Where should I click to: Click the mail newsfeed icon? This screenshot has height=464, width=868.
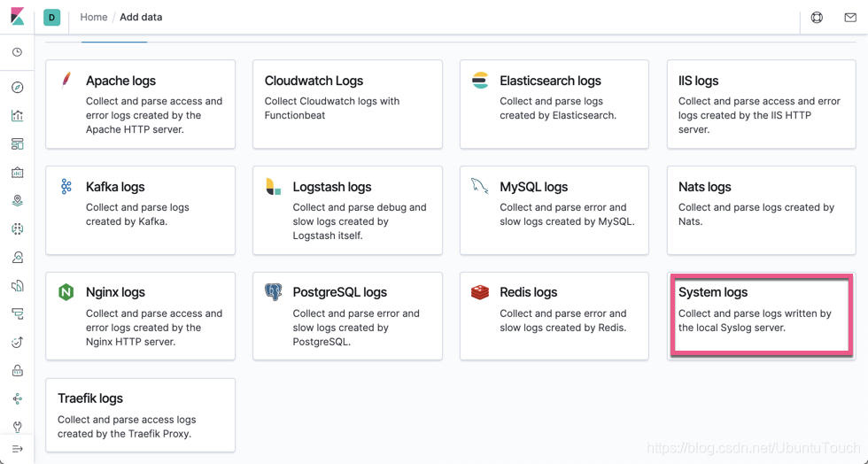click(849, 17)
